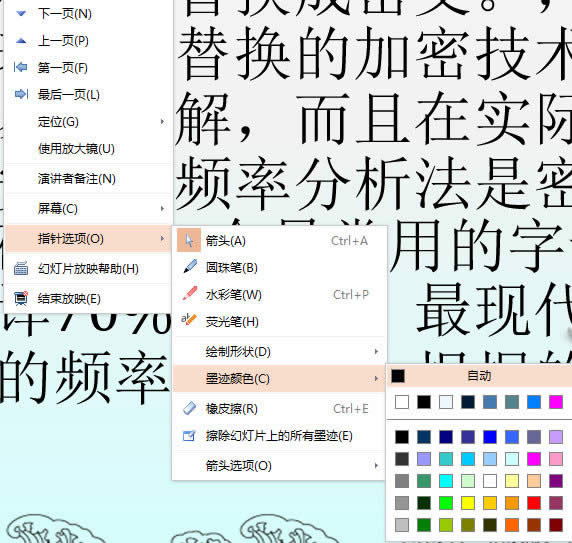The width and height of the screenshot is (572, 543).
Task: Pick the red ink color swatch
Action: tap(534, 503)
